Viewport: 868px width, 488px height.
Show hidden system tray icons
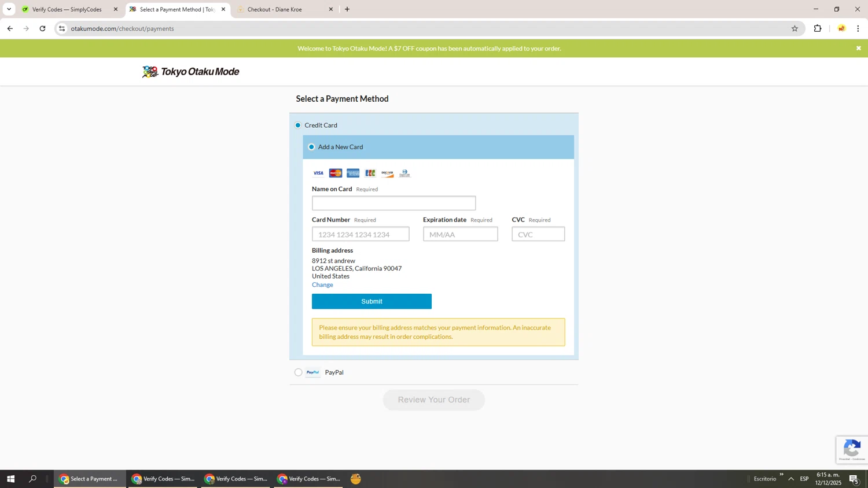(791, 479)
